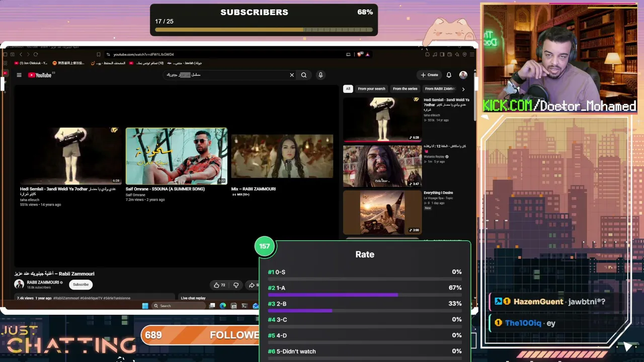This screenshot has width=644, height=362.
Task: Show more filter chips with right chevron
Action: click(463, 89)
